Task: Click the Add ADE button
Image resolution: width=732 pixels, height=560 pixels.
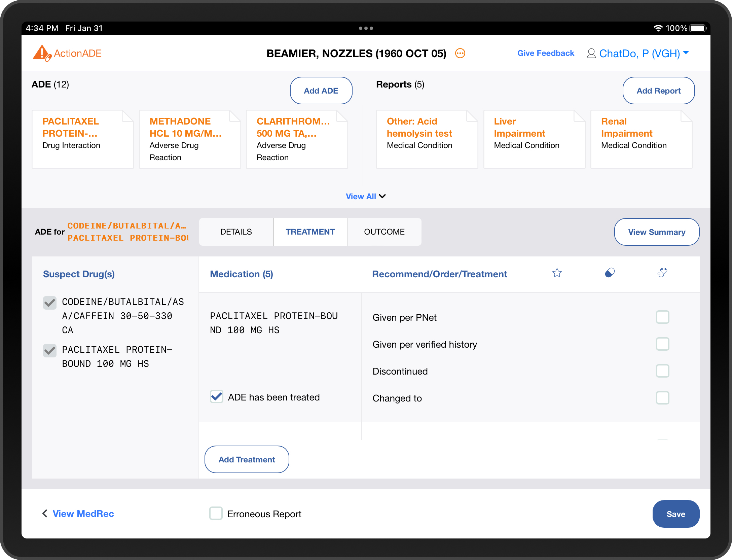Action: tap(321, 91)
